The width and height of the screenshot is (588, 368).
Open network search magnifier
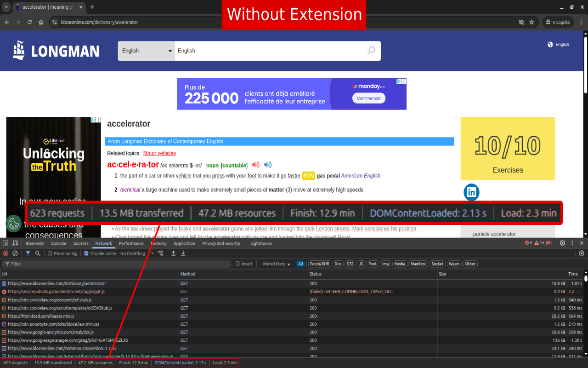click(38, 253)
